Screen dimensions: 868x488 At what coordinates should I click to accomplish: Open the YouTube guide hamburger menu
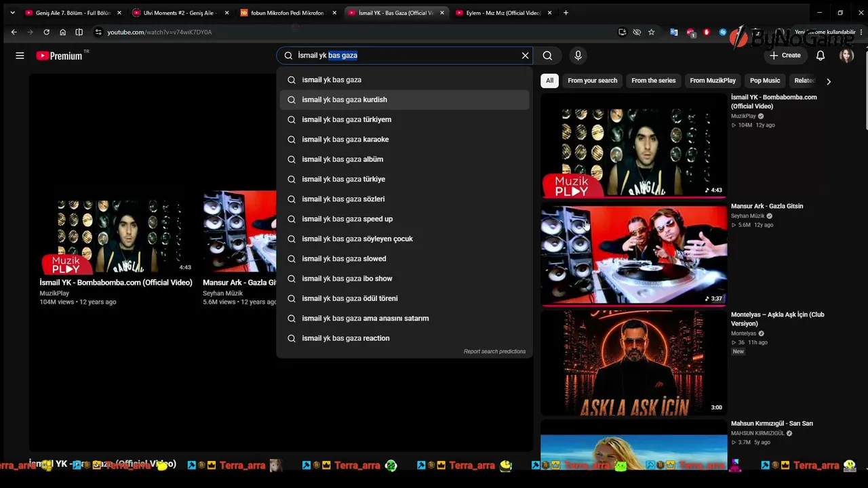tap(20, 56)
